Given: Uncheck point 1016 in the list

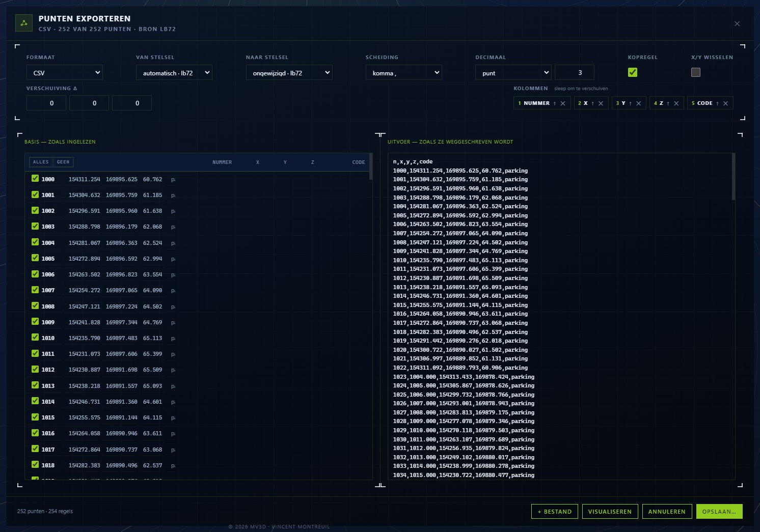Looking at the screenshot, I should pos(35,433).
